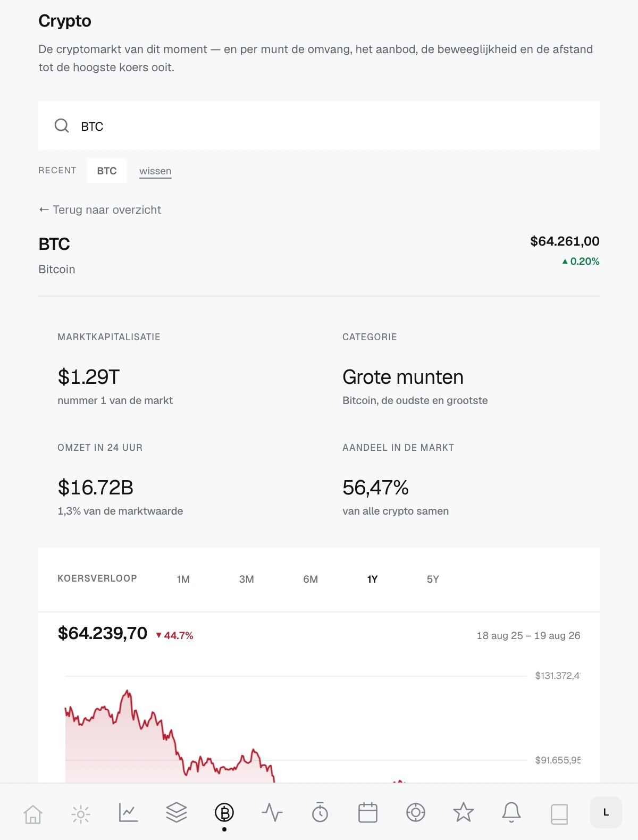Viewport: 638px width, 840px height.
Task: Click the KOERSVERLOOP label
Action: 97,578
